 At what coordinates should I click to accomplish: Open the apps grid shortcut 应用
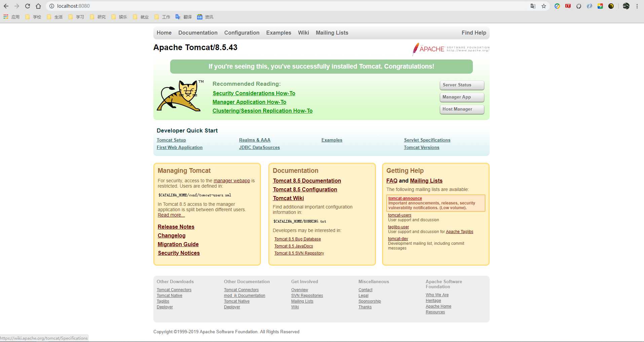pos(11,17)
